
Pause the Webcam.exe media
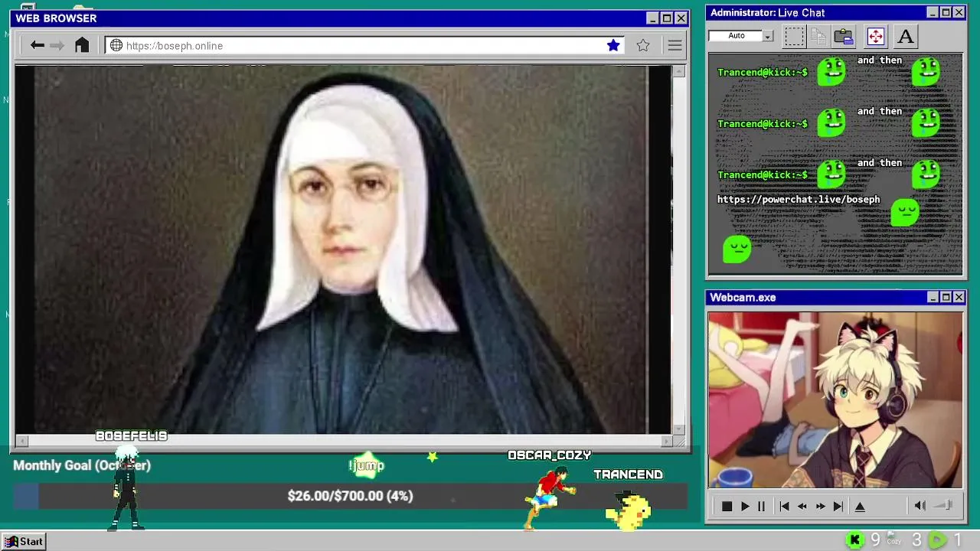761,506
